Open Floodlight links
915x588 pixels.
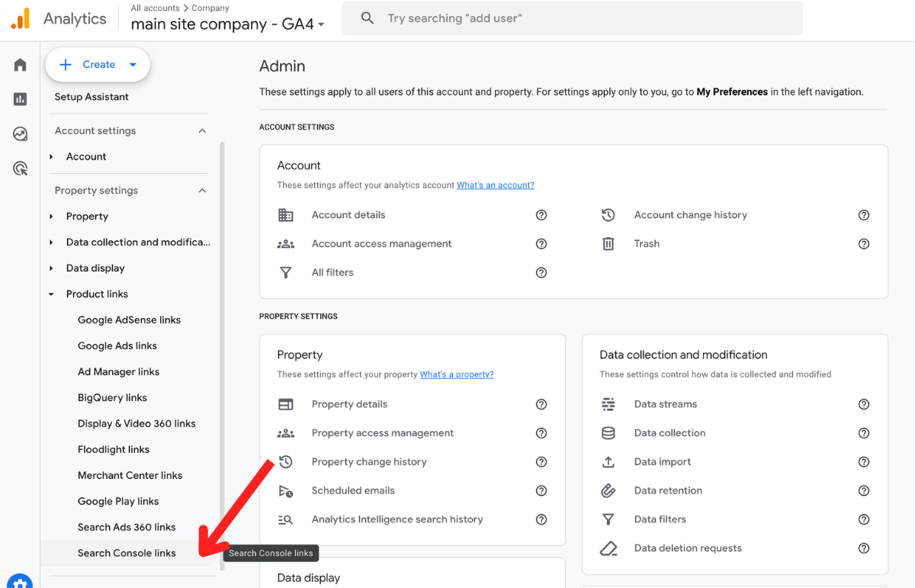click(x=114, y=450)
